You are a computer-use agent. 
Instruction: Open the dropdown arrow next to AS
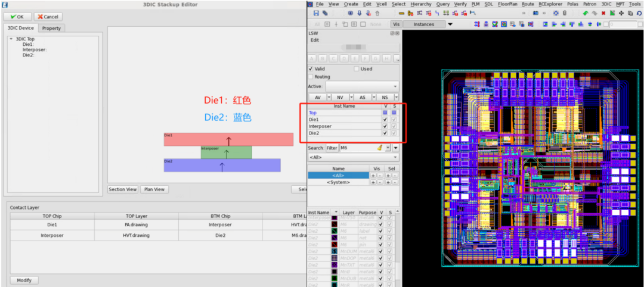(374, 98)
